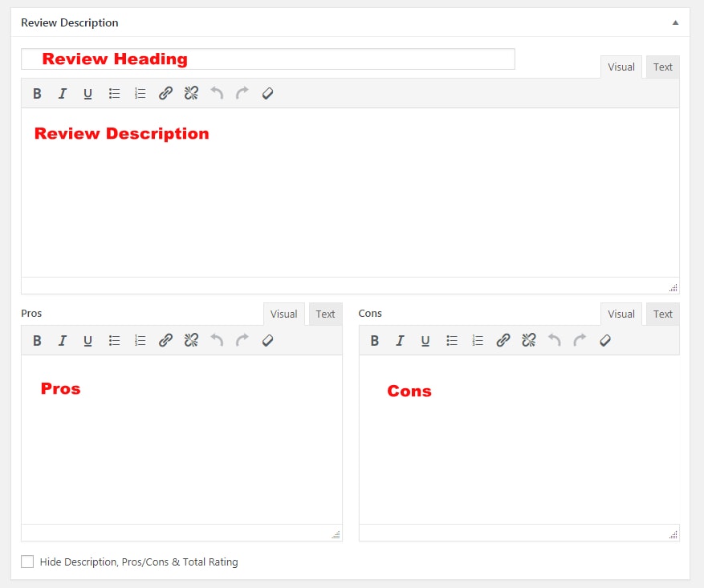This screenshot has height=588, width=704.
Task: Insert numbered list in the Pros editor
Action: tap(140, 340)
